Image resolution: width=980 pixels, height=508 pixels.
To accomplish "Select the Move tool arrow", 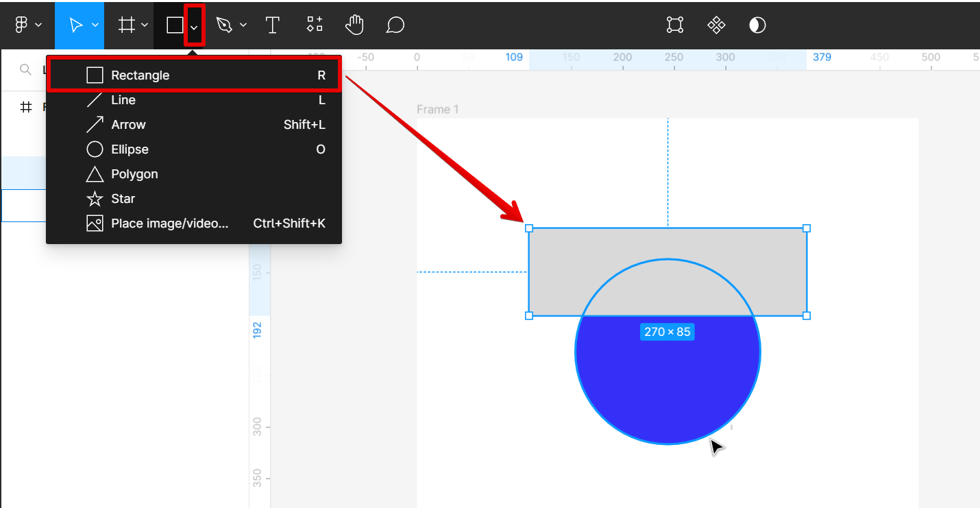I will (75, 25).
